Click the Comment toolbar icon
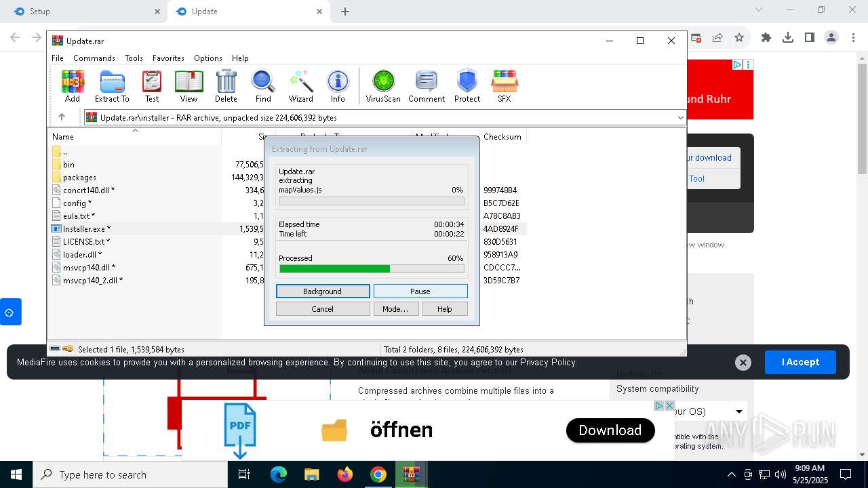 coord(427,86)
